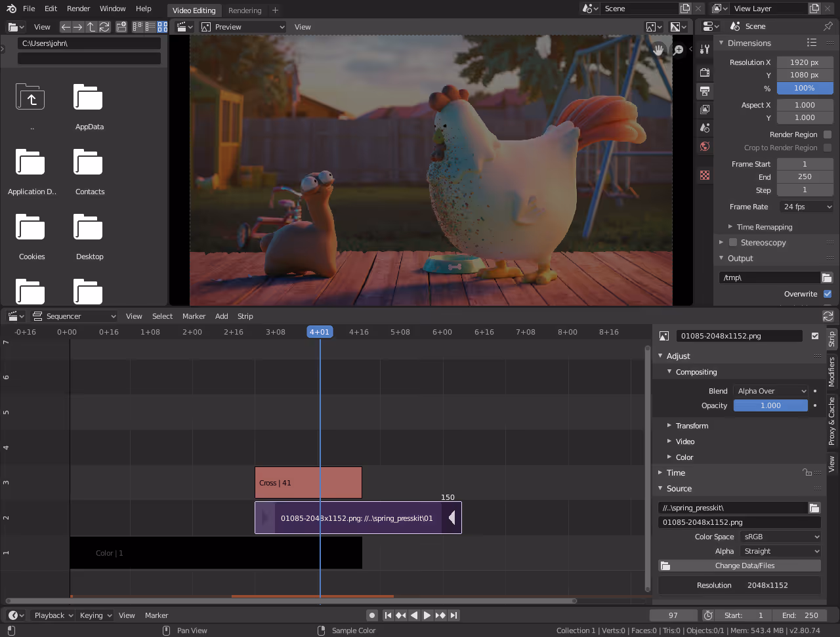Image resolution: width=840 pixels, height=637 pixels.
Task: Enable the Stereoscopy checkbox
Action: pos(732,242)
